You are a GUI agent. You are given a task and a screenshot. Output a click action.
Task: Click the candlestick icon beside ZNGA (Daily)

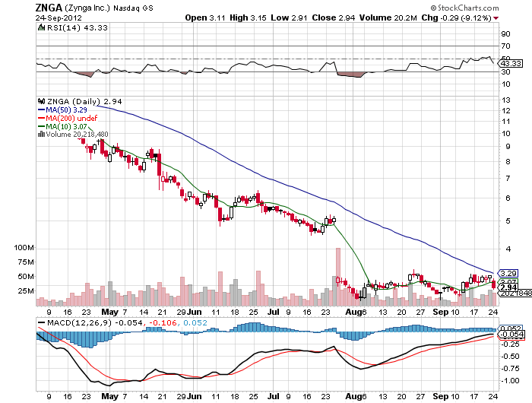[x=41, y=101]
